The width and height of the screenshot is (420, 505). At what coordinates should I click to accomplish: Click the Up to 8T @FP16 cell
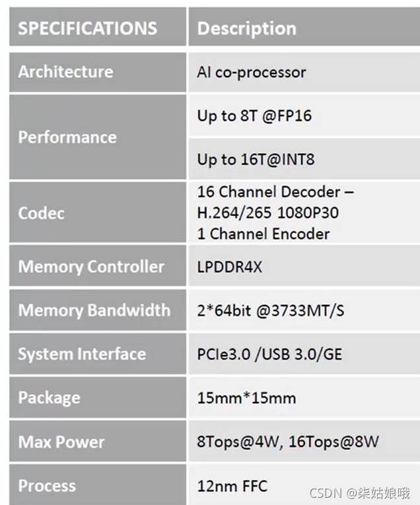click(254, 116)
